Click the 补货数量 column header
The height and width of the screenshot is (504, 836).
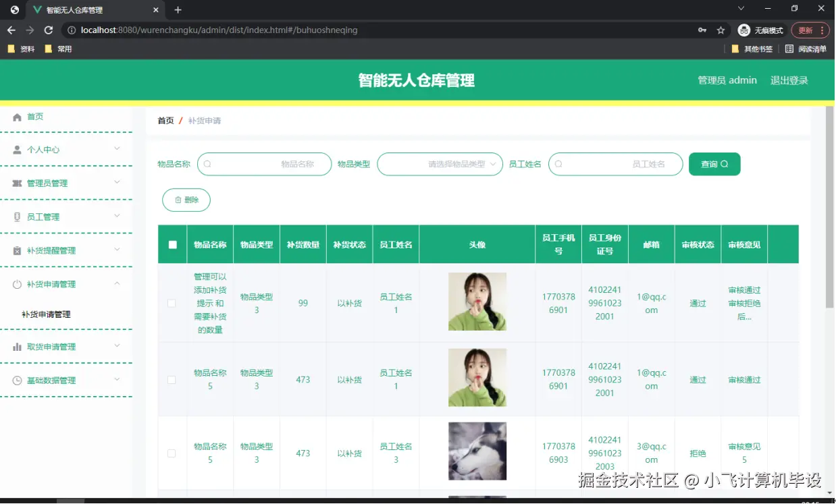tap(303, 245)
